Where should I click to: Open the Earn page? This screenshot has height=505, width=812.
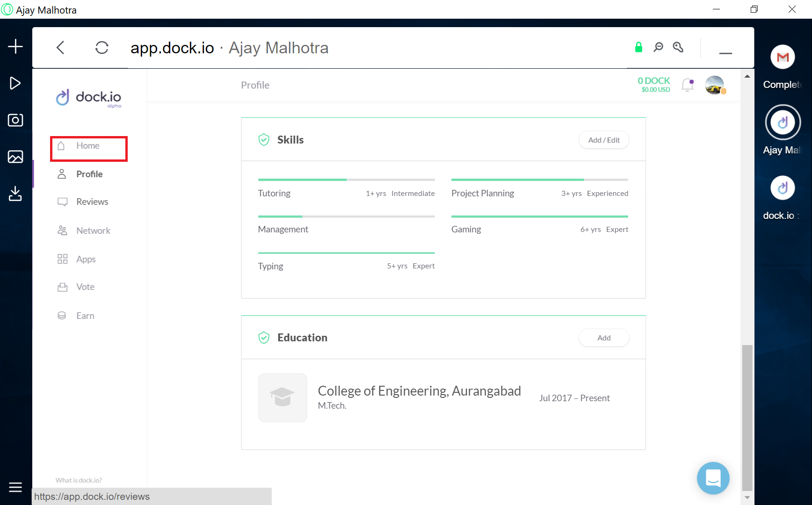point(85,316)
